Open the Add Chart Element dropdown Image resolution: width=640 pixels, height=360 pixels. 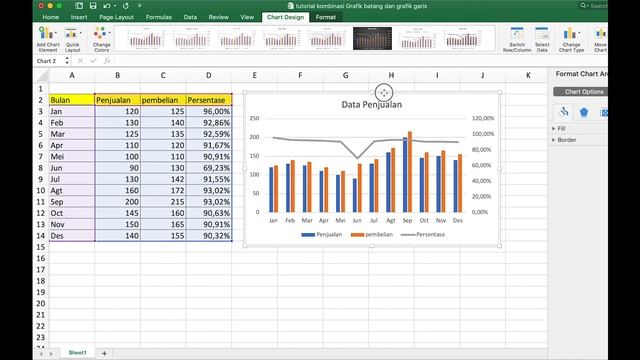pos(48,40)
